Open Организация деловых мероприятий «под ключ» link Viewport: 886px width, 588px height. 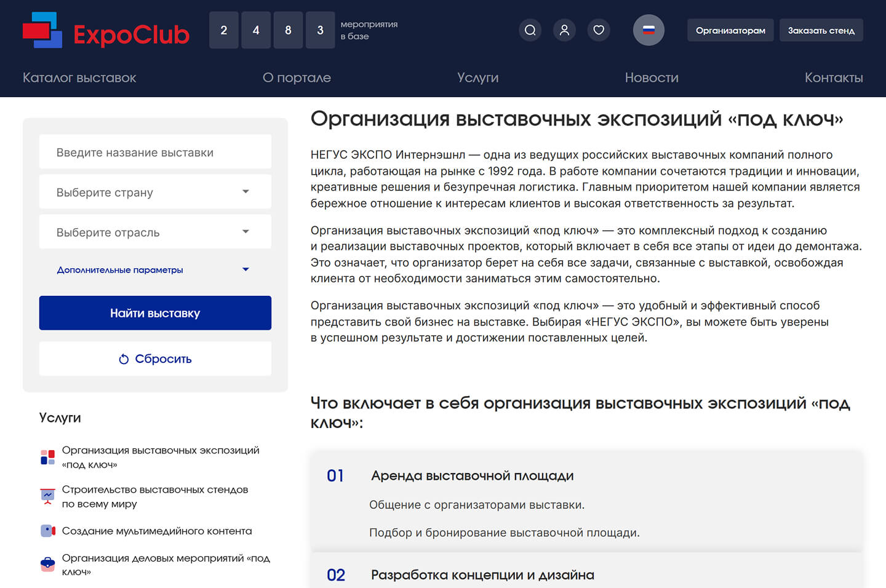click(x=166, y=565)
